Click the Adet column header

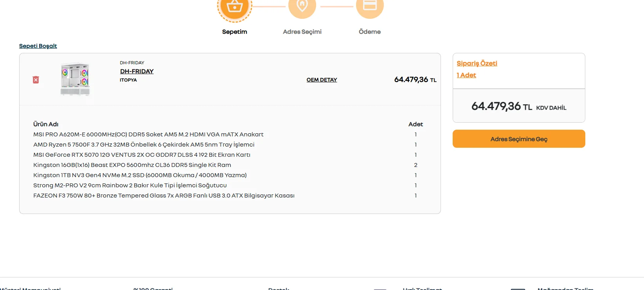pyautogui.click(x=416, y=124)
